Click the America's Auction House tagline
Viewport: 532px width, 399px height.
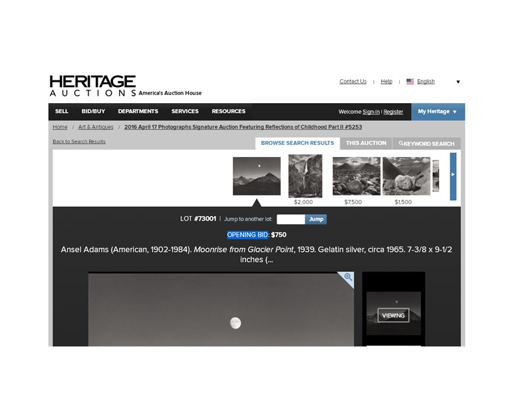(x=170, y=93)
